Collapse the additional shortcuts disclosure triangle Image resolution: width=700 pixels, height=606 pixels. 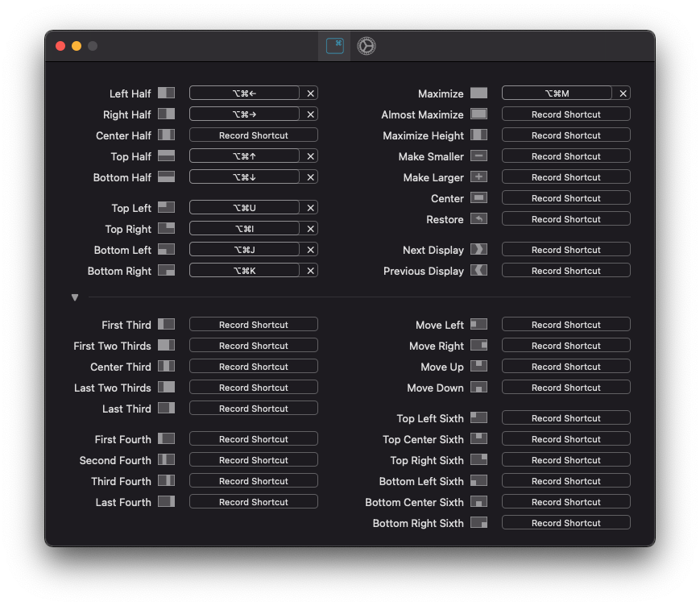(x=75, y=297)
